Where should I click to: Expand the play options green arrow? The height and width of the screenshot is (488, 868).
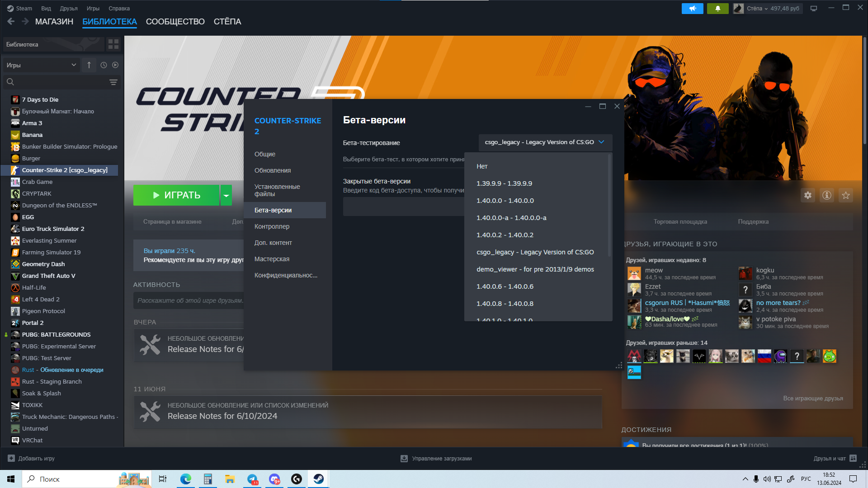(x=226, y=195)
